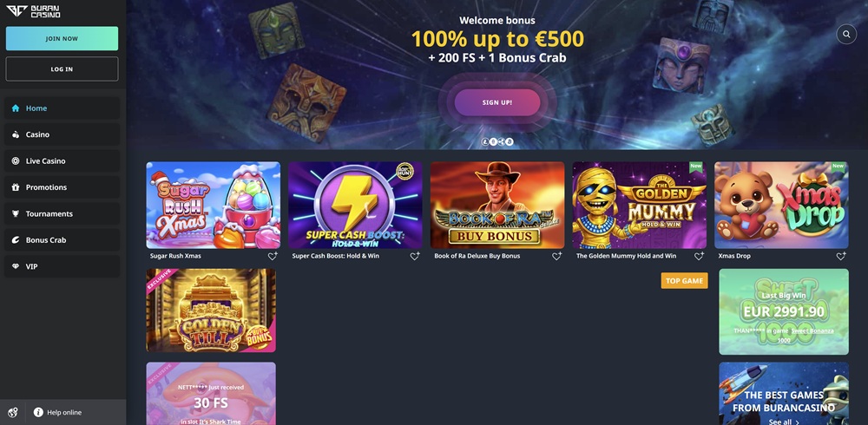Open Promotions from the sidebar
This screenshot has height=425, width=868.
(x=62, y=187)
